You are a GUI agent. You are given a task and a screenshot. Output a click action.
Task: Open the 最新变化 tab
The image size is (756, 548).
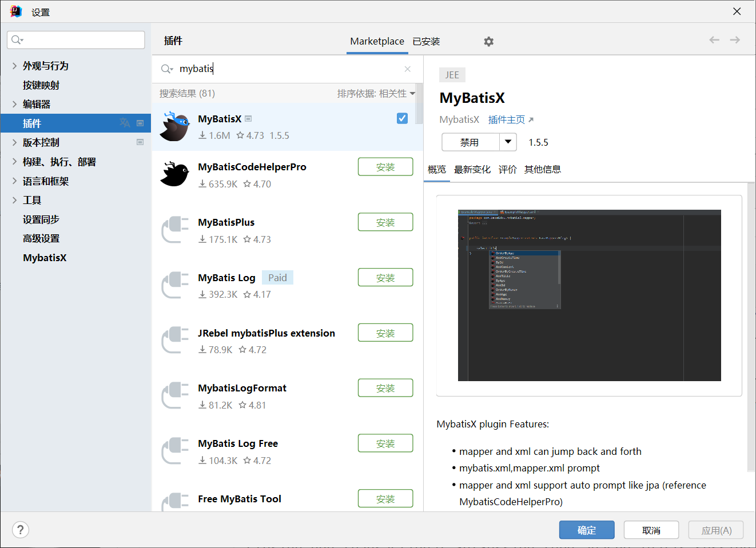coord(472,170)
